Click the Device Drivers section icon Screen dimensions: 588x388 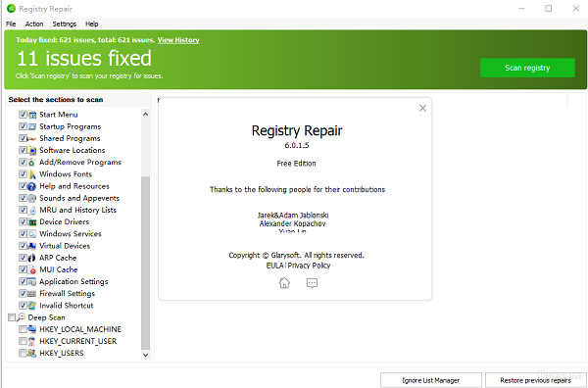click(x=32, y=222)
